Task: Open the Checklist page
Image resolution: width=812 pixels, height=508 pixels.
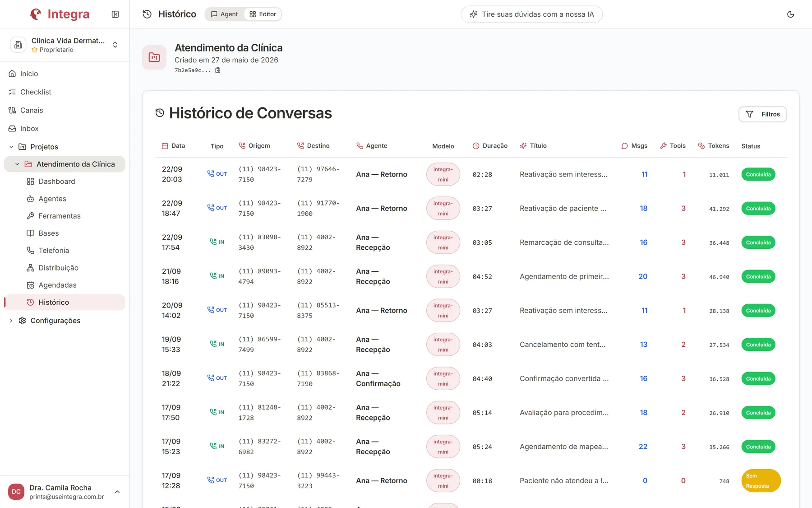Action: (65, 92)
